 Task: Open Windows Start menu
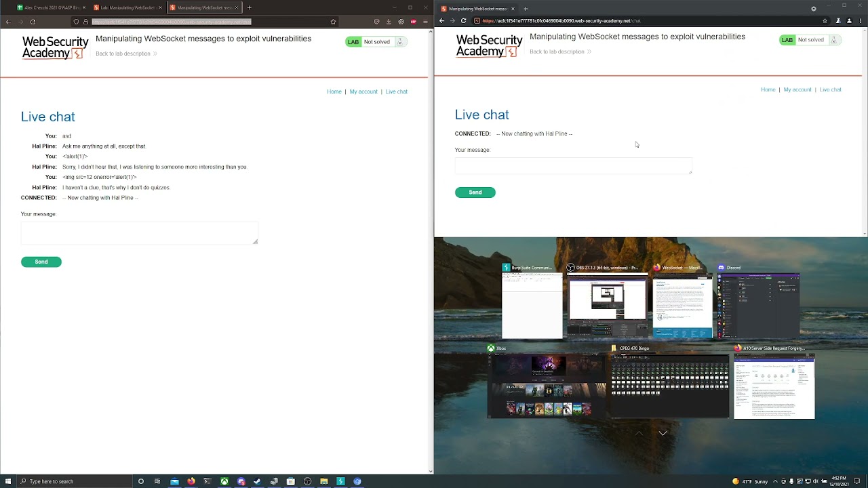point(7,481)
